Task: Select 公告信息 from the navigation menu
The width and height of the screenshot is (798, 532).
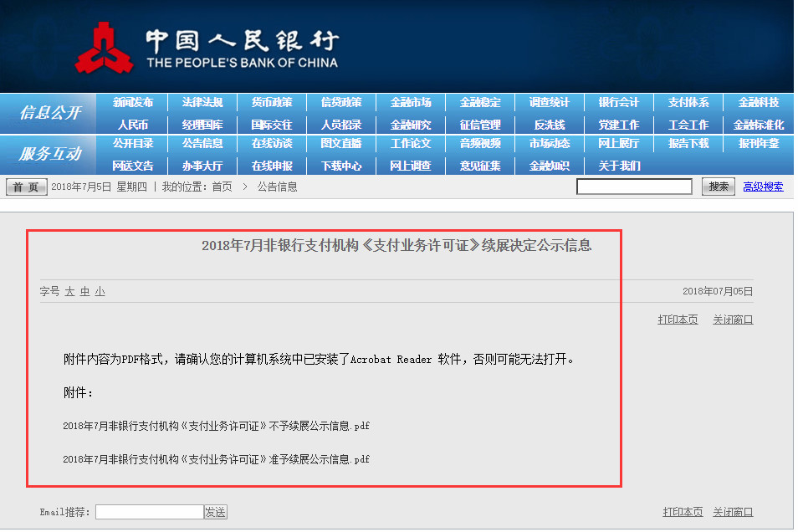Action: pos(202,143)
